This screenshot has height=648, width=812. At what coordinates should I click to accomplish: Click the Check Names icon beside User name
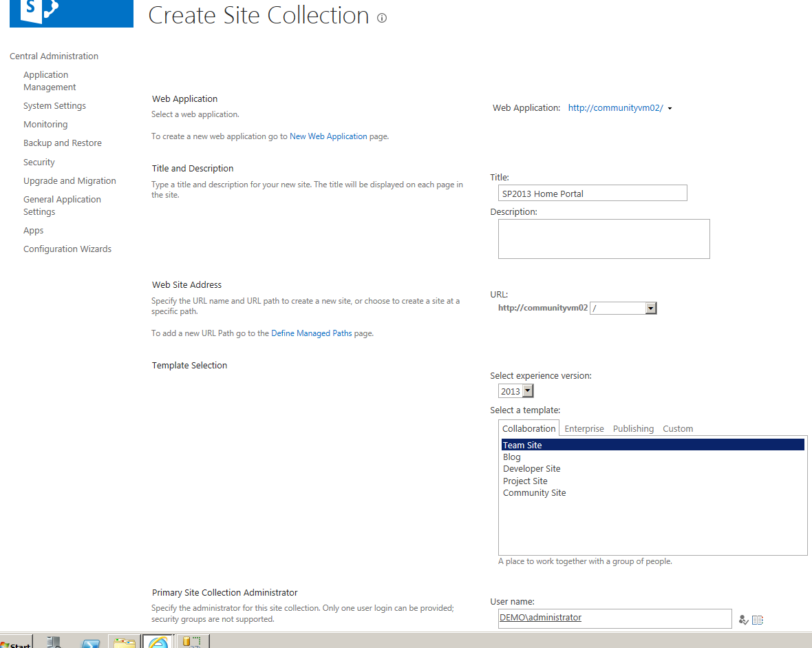[743, 620]
